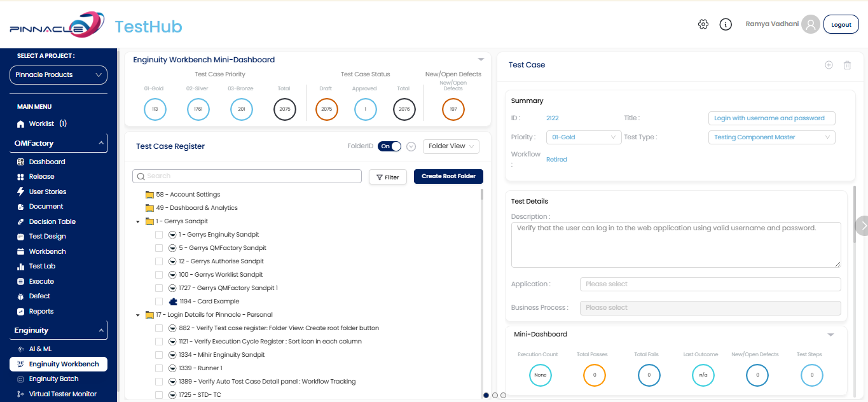This screenshot has width=868, height=402.
Task: Open Worklist from main menu
Action: (42, 124)
